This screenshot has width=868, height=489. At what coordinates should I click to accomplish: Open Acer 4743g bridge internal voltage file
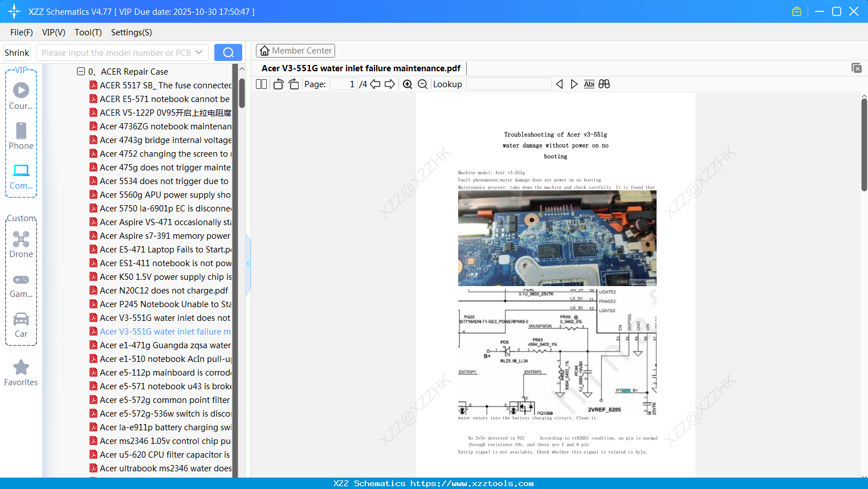(161, 140)
